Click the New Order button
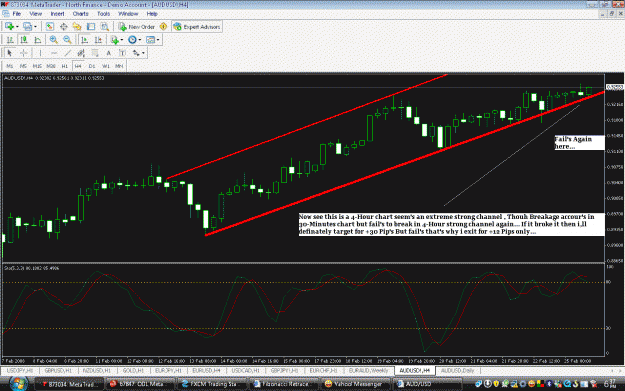This screenshot has height=391, width=625. click(x=137, y=27)
